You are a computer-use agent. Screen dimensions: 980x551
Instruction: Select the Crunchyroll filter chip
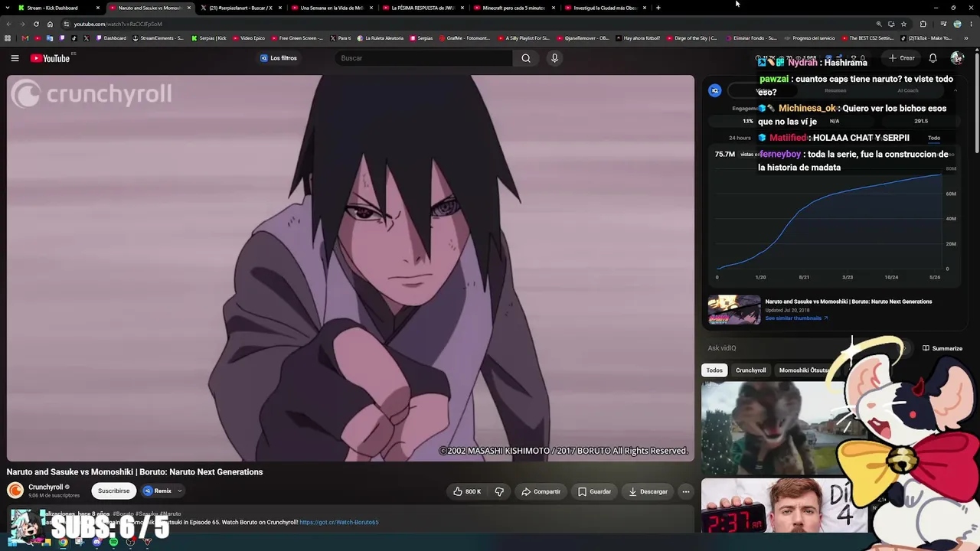pyautogui.click(x=751, y=370)
